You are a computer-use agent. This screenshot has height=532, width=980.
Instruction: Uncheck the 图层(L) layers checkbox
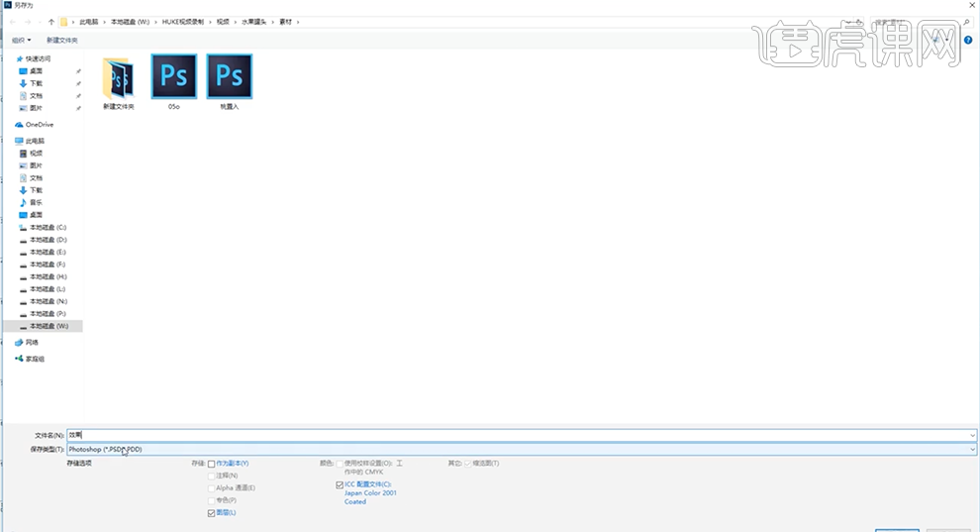[211, 512]
